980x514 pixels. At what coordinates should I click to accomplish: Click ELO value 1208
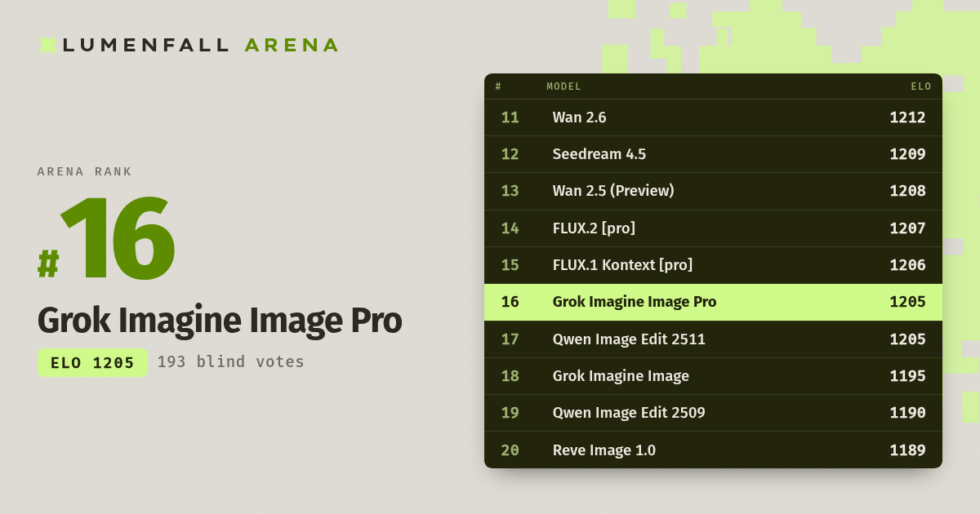[x=907, y=191]
